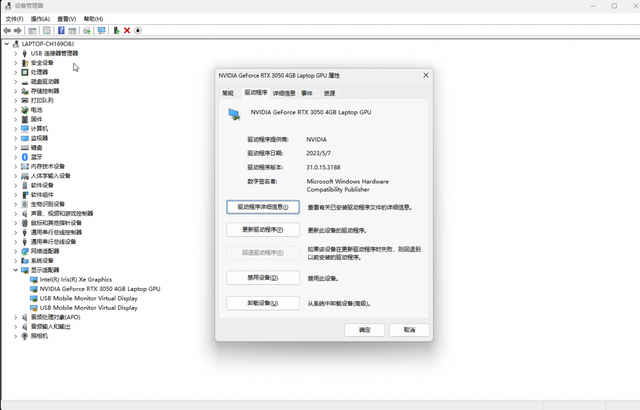Click the mouse icon beside 鼠标和其他指针设备
Screen dimensions: 640x410
tap(25, 223)
